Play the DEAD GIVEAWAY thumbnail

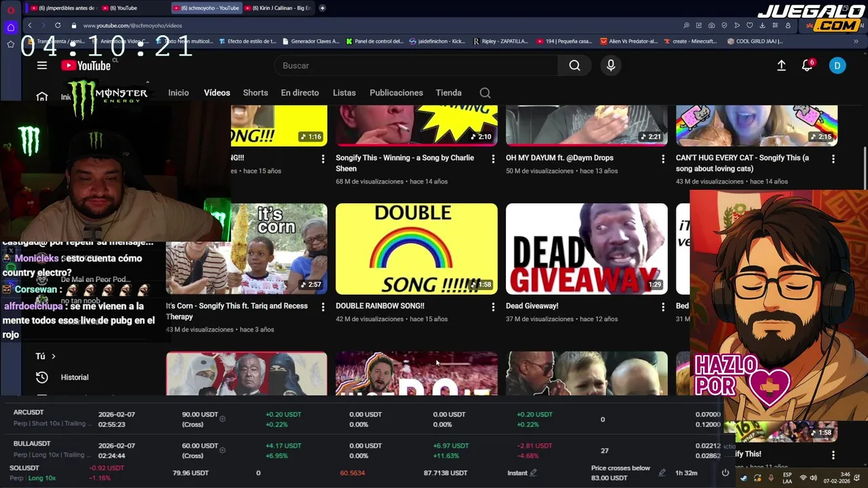tap(587, 249)
